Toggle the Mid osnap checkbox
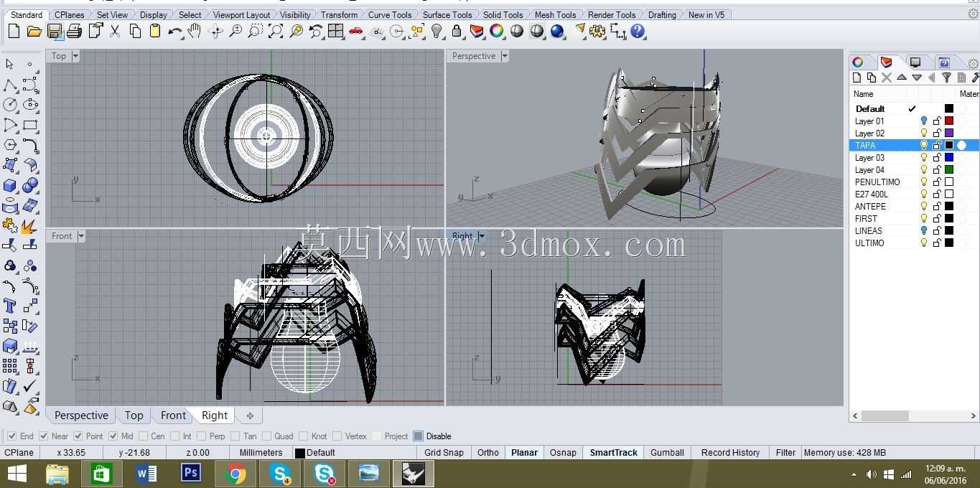 [x=114, y=436]
